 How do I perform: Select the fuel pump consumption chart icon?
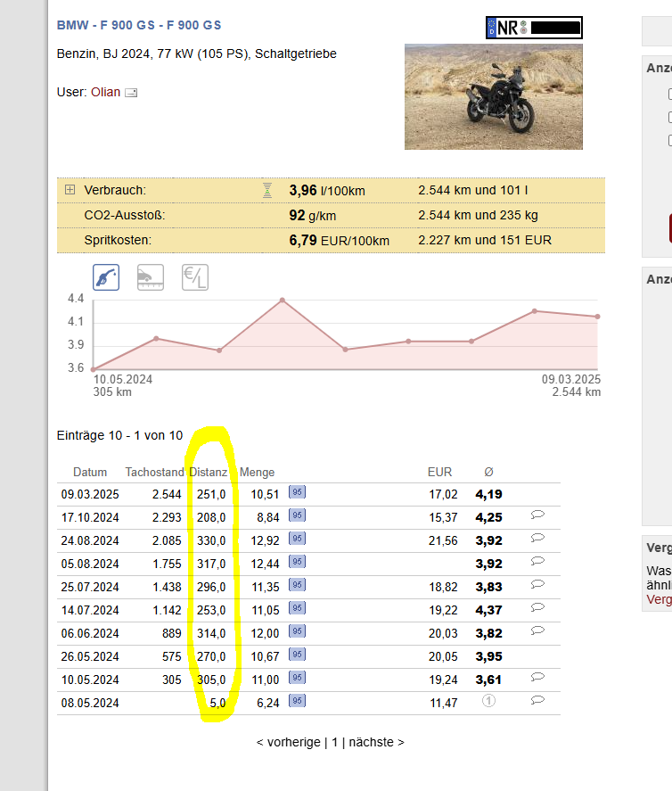(x=106, y=277)
